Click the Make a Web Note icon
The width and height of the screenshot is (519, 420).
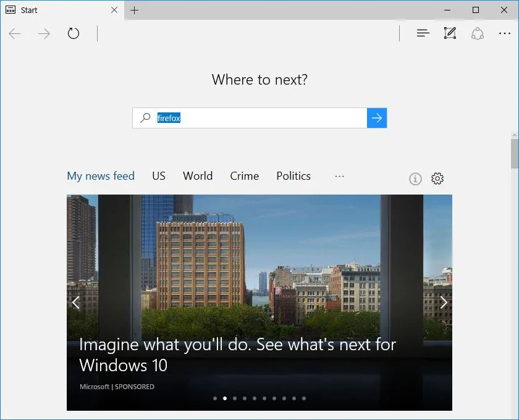pos(450,33)
